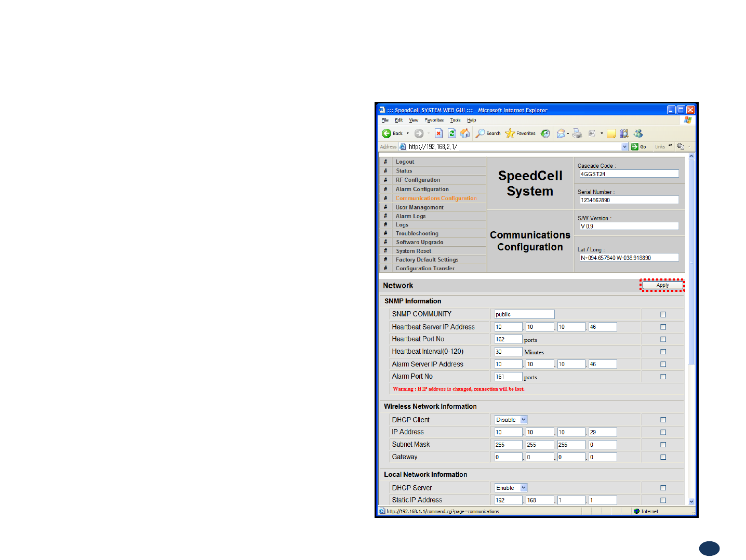Click the Edit page icon
This screenshot has height=560, width=746.
click(x=592, y=134)
